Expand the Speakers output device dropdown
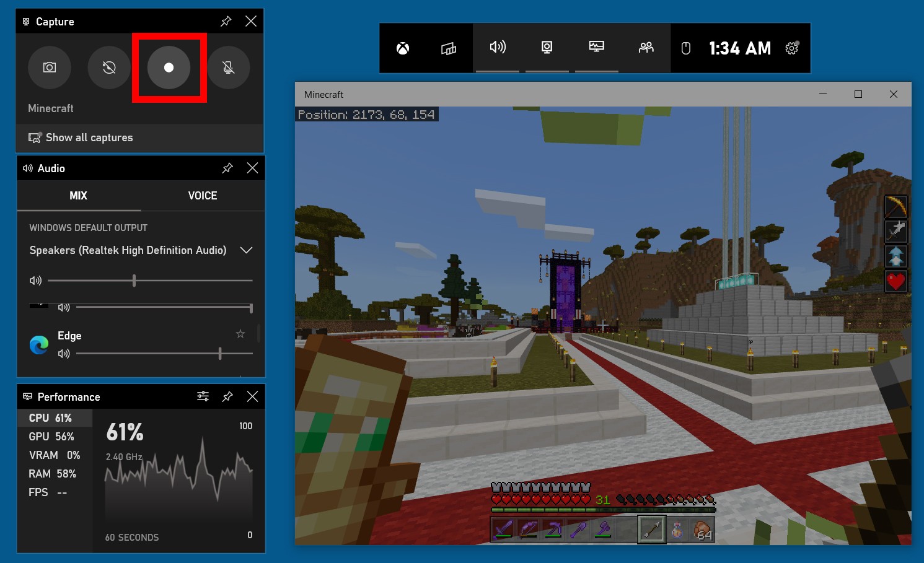The width and height of the screenshot is (924, 563). click(246, 250)
